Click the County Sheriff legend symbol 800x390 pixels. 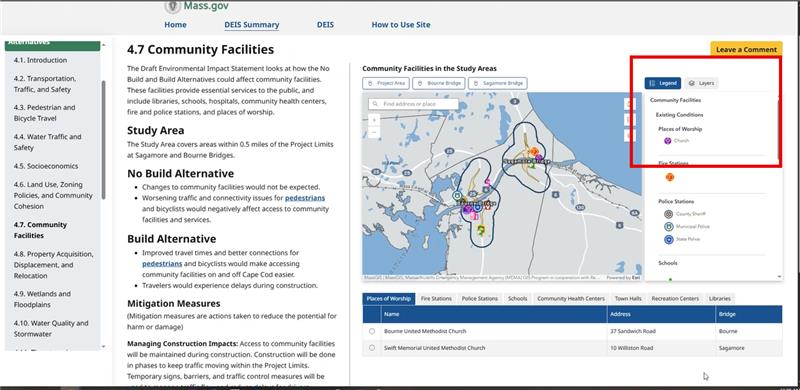tap(668, 214)
